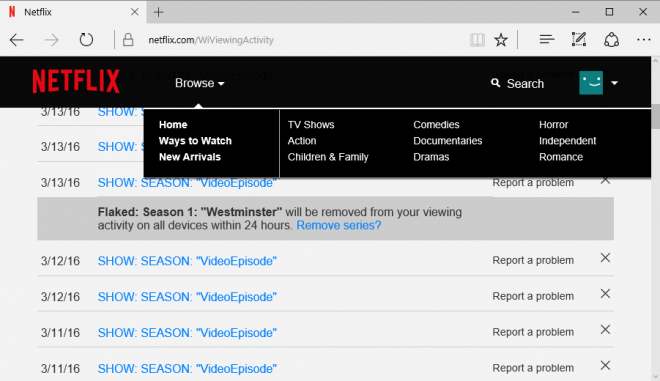Click the teal smiley profile avatar
The image size is (660, 381).
click(x=591, y=83)
